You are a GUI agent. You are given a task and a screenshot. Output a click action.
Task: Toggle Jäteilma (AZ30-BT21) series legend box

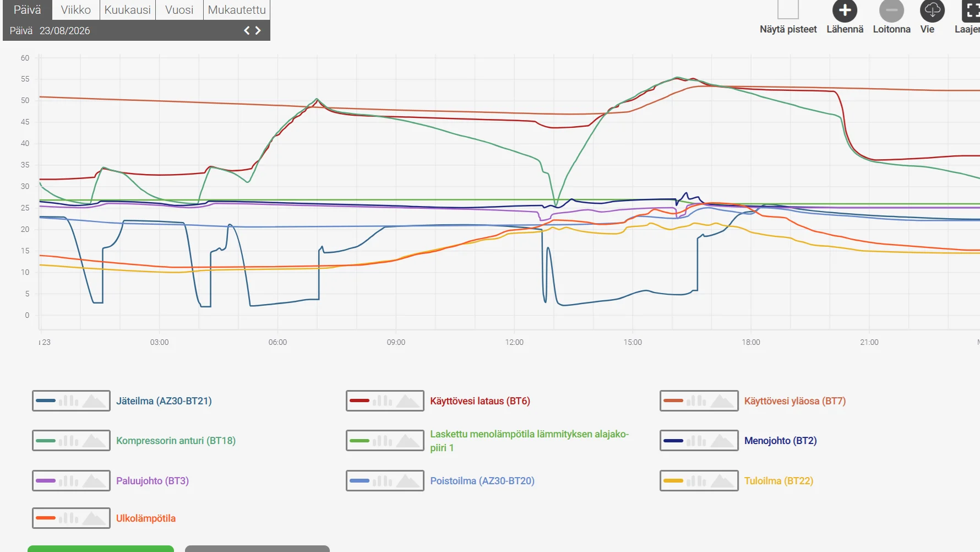pos(71,401)
